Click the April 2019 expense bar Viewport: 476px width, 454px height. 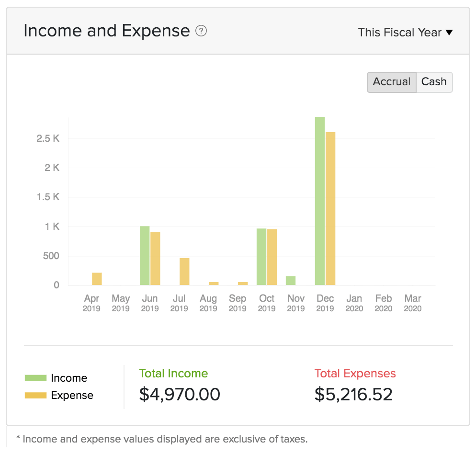(x=97, y=279)
